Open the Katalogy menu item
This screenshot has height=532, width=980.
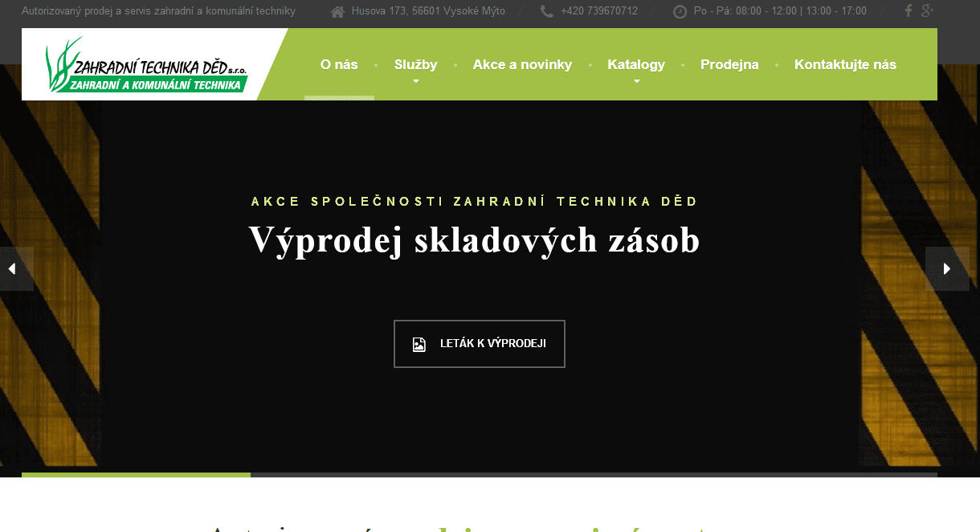coord(636,64)
